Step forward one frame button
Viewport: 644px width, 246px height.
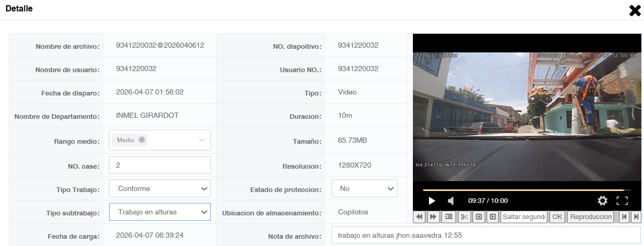[493, 216]
